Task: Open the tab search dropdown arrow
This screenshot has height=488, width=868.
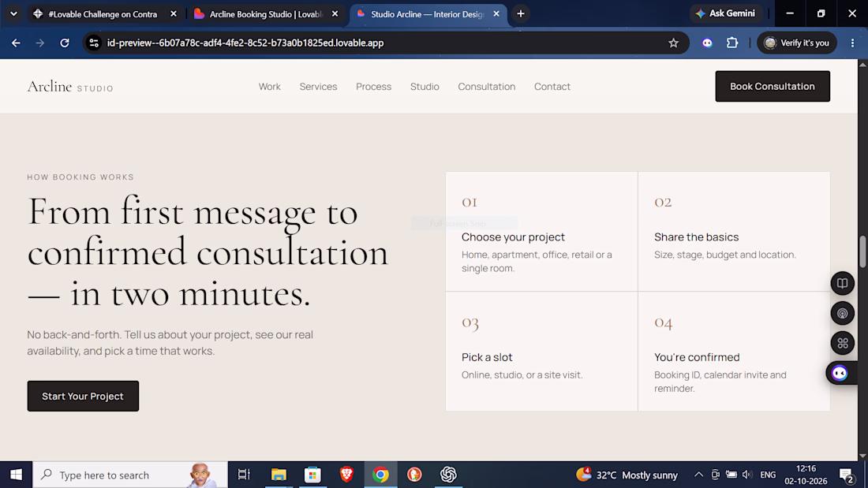Action: [14, 14]
